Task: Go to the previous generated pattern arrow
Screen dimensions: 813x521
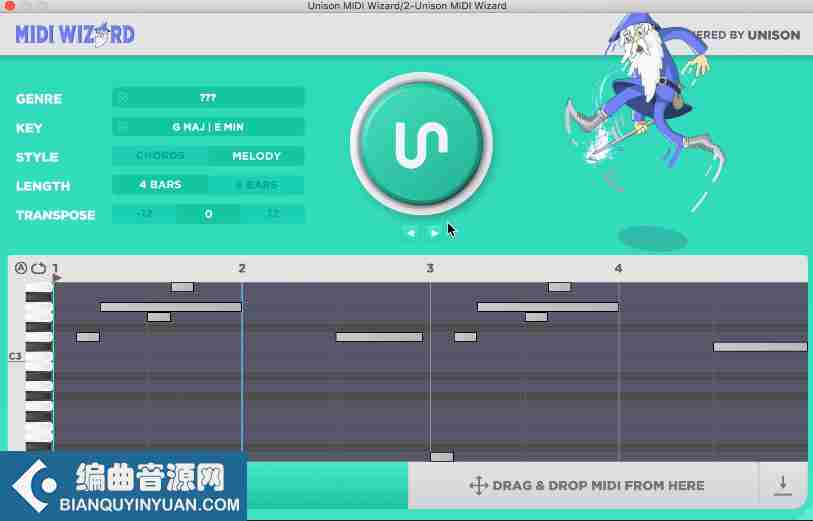Action: [x=411, y=233]
